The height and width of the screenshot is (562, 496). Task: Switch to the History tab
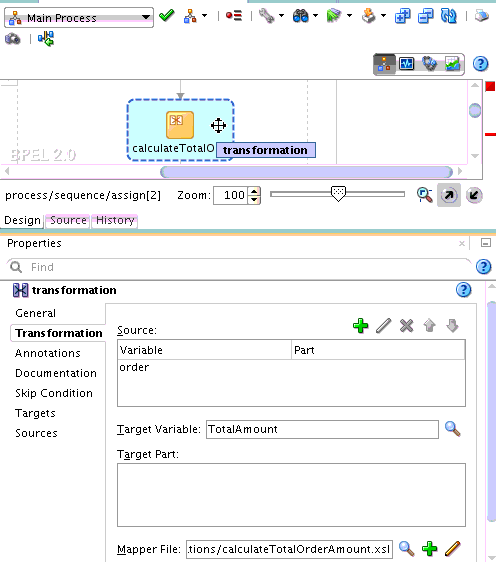coord(115,220)
